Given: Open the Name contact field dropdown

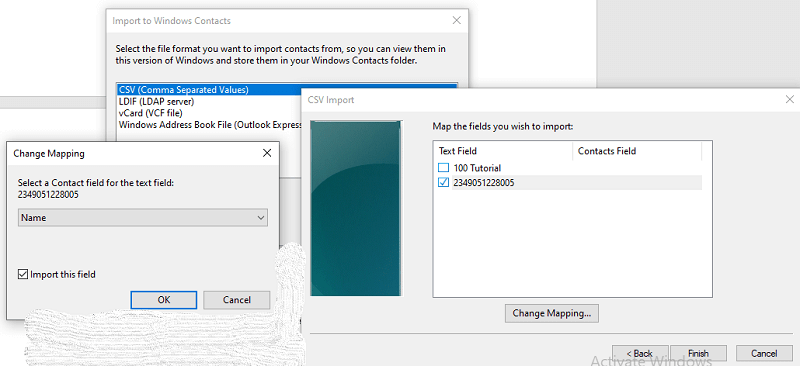Looking at the screenshot, I should (143, 218).
